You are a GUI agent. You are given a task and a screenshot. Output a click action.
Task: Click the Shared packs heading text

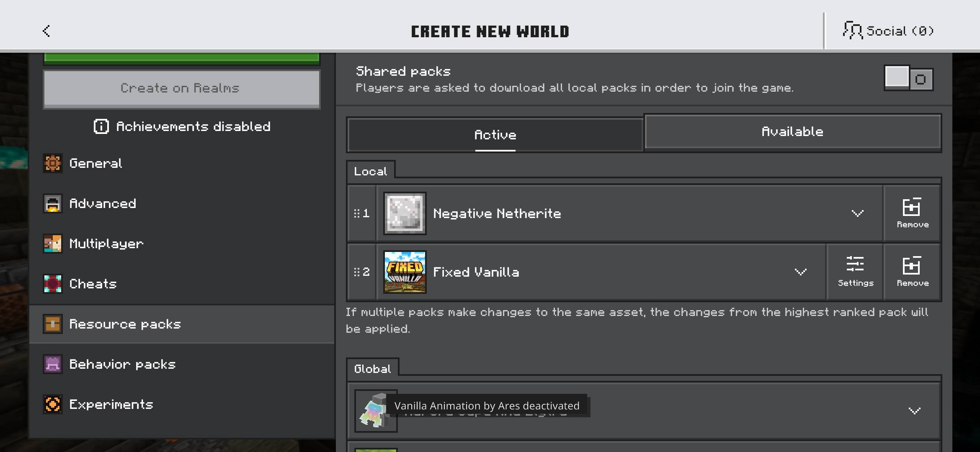point(403,72)
